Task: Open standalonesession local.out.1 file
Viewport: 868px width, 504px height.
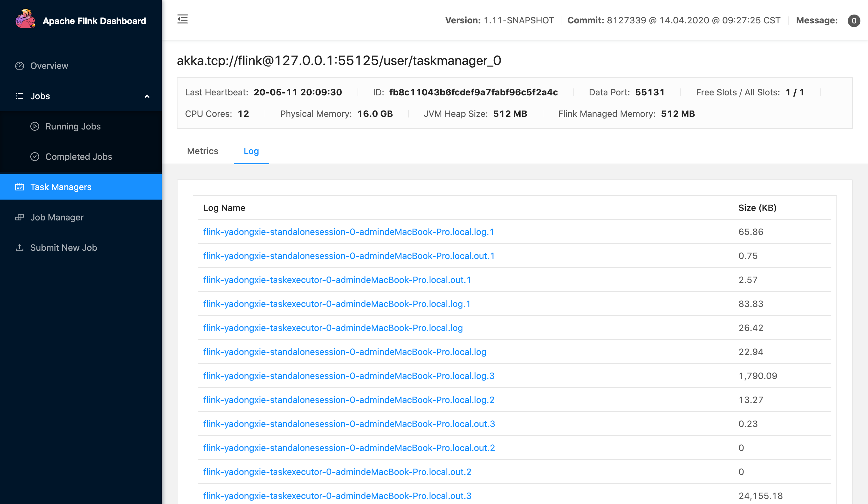Action: point(349,256)
